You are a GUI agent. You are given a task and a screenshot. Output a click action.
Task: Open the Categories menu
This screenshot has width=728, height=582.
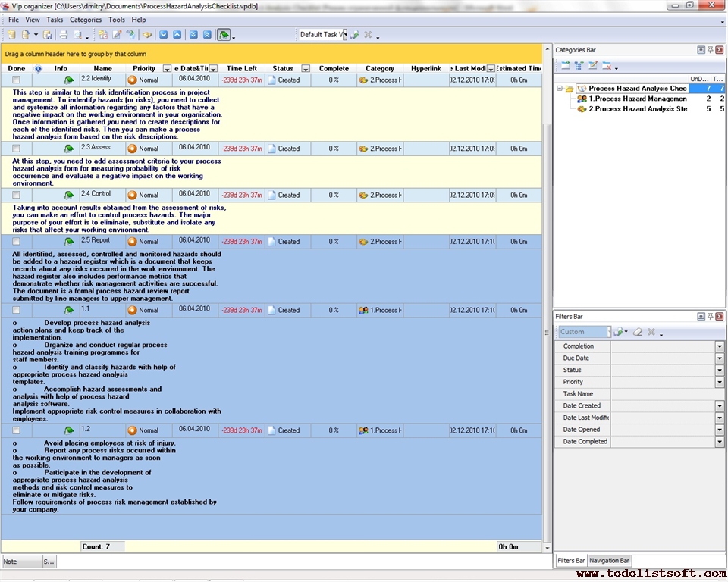(85, 20)
